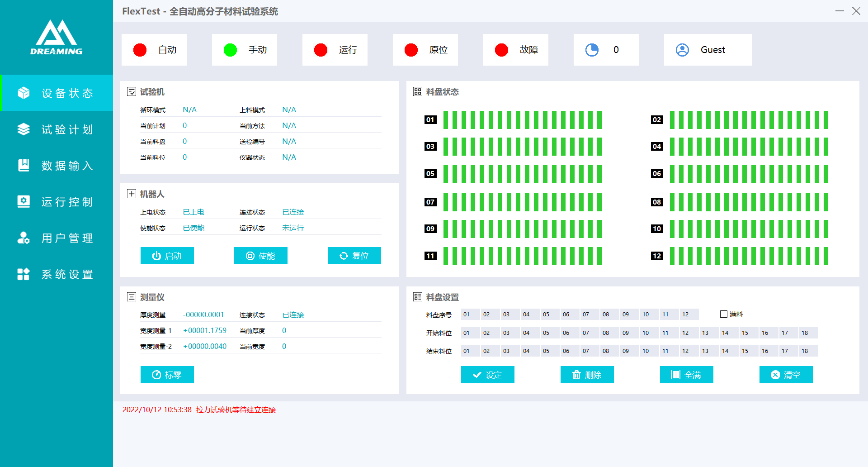This screenshot has width=868, height=467.
Task: Select 结束料位 09
Action: coord(630,351)
